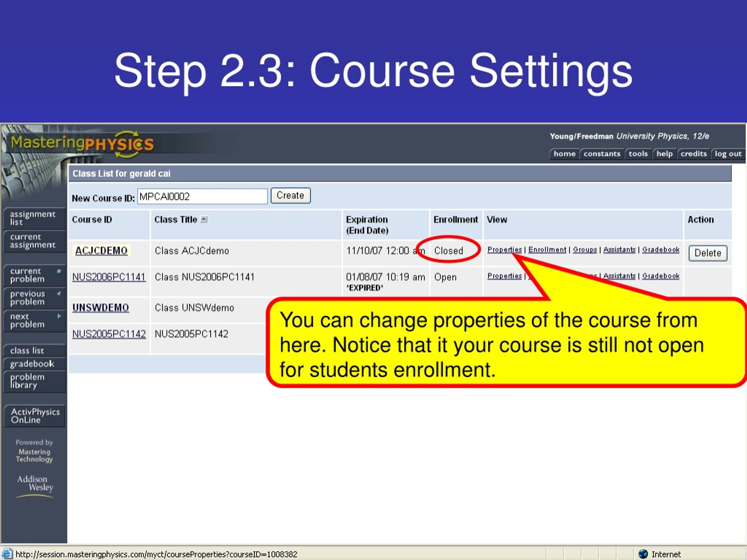Open Groups view for ACJCDEMO

coord(585,249)
